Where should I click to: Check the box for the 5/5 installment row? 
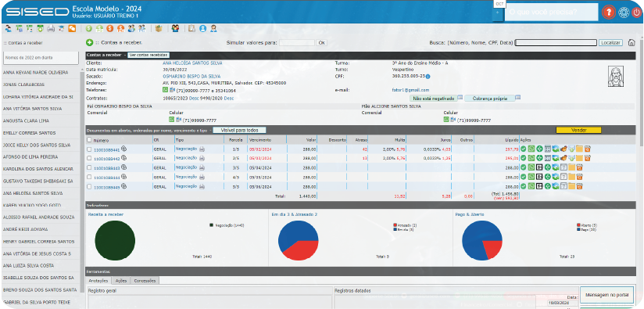pyautogui.click(x=89, y=186)
